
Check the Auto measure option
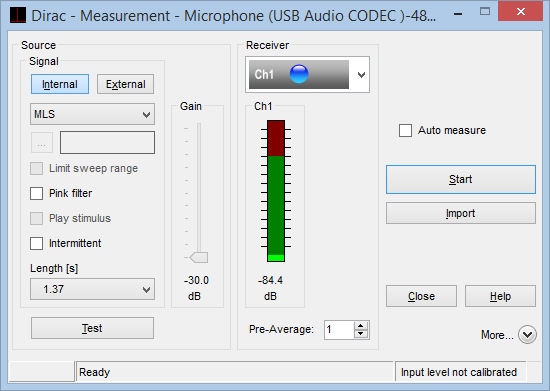405,130
